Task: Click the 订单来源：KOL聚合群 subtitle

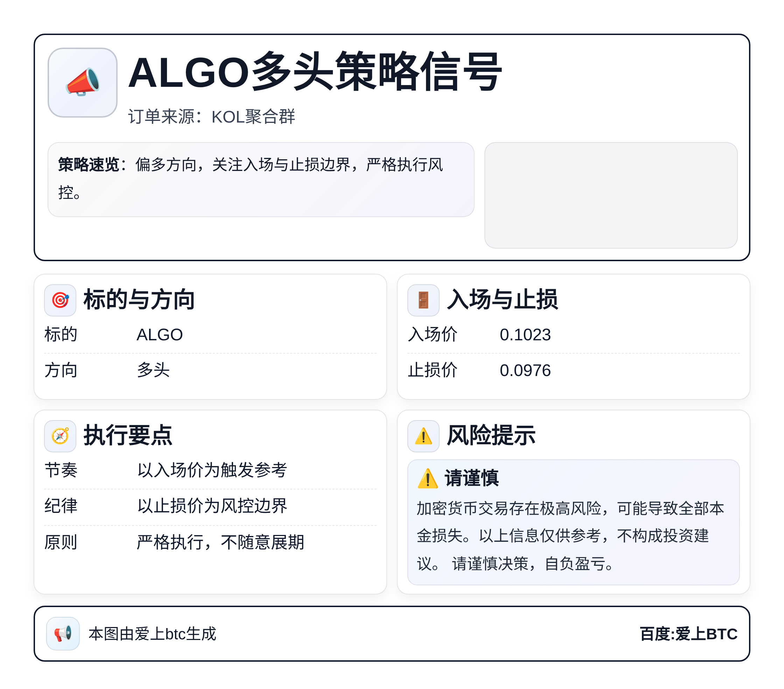Action: click(x=212, y=117)
